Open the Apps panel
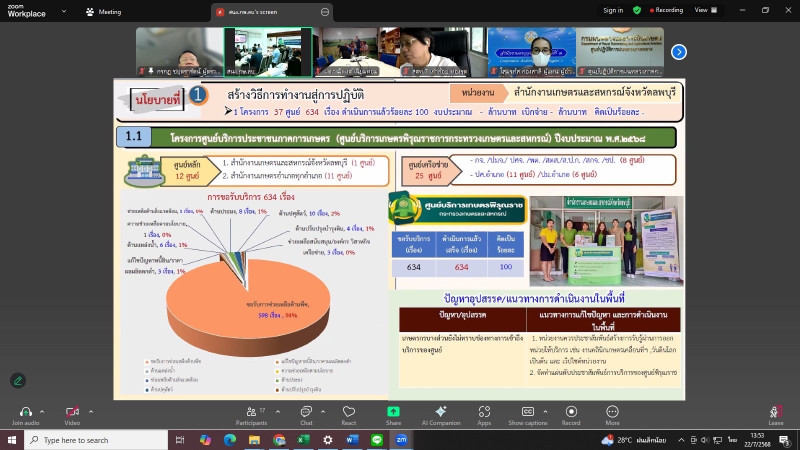800x450 pixels. pyautogui.click(x=484, y=412)
